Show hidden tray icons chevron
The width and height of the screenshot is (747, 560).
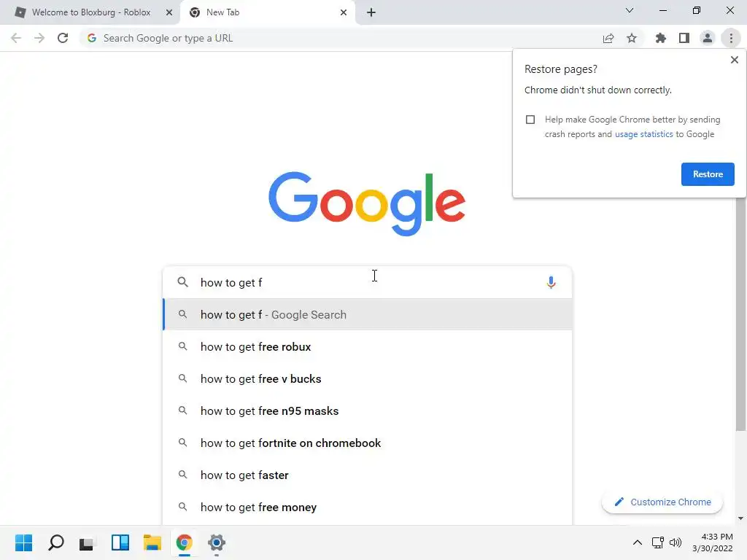click(x=637, y=542)
